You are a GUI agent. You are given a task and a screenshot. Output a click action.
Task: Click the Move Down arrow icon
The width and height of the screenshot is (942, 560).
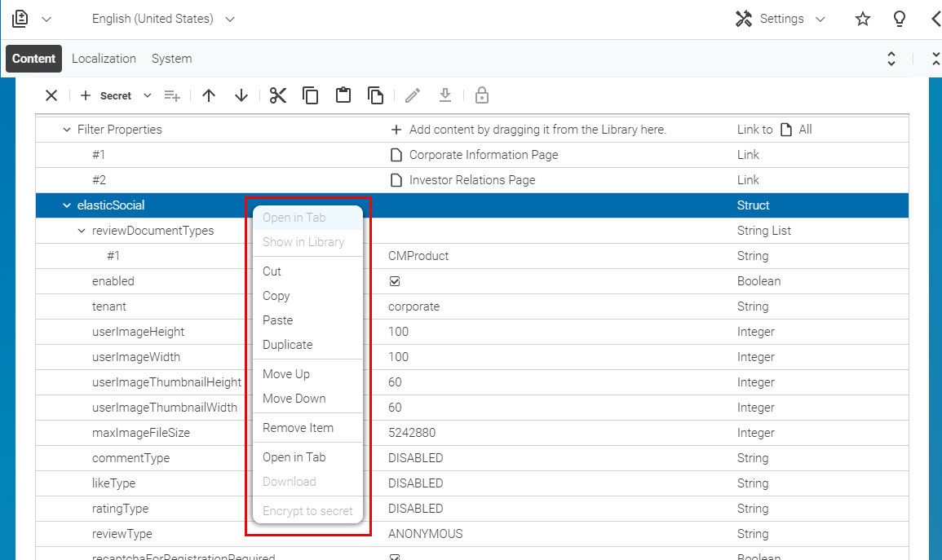pyautogui.click(x=241, y=95)
